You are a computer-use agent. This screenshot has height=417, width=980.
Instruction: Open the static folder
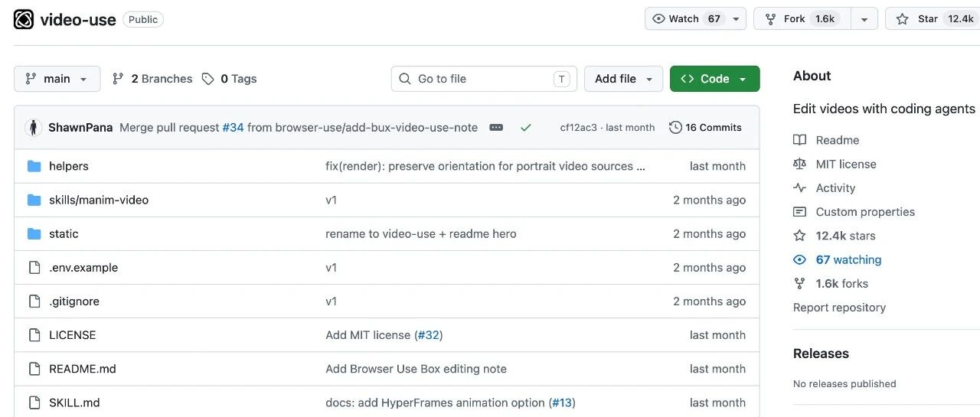tap(64, 233)
